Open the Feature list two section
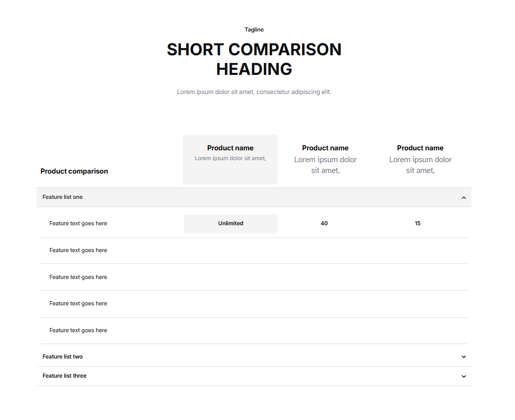This screenshot has width=515, height=420. (63, 357)
